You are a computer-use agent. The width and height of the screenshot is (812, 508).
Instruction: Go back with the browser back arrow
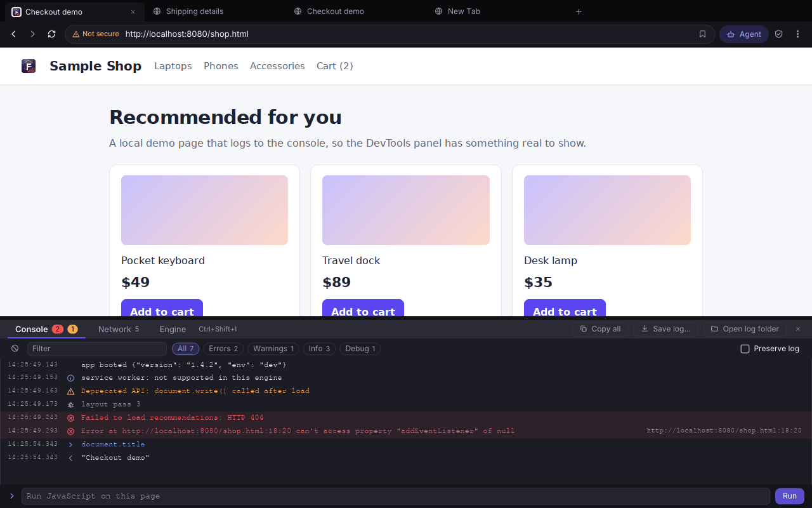14,34
